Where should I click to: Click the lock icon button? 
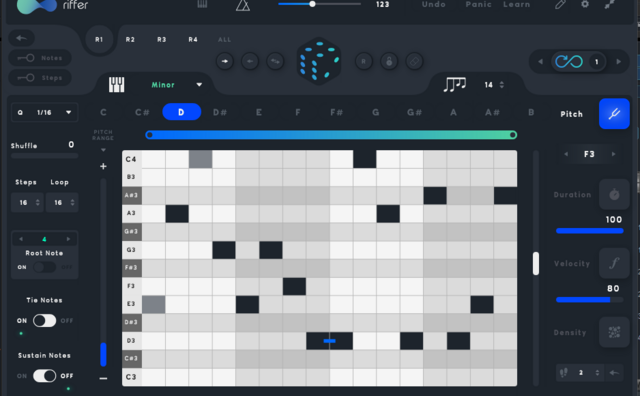pos(389,62)
